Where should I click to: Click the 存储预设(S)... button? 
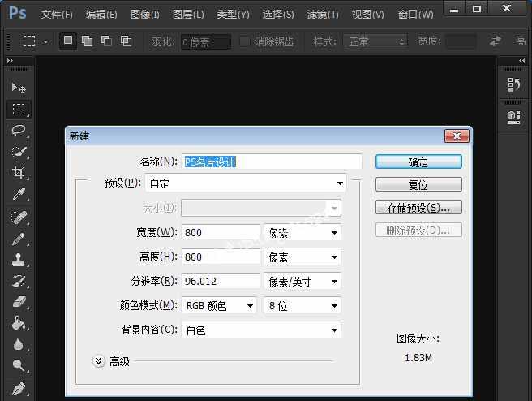pos(418,208)
